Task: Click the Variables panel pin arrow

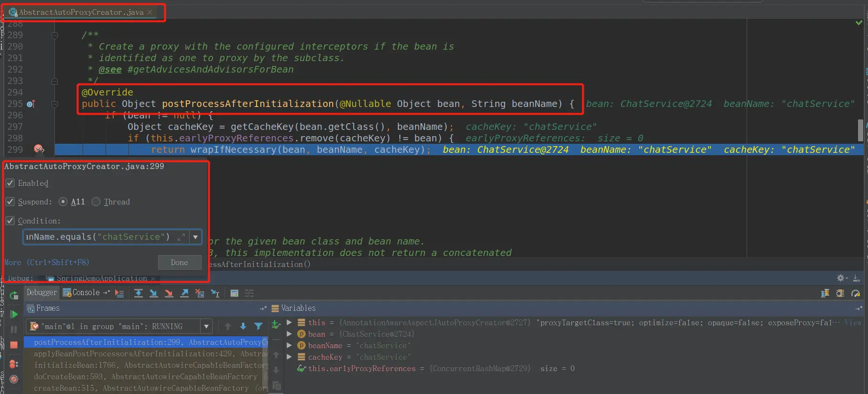Action: tap(860, 309)
